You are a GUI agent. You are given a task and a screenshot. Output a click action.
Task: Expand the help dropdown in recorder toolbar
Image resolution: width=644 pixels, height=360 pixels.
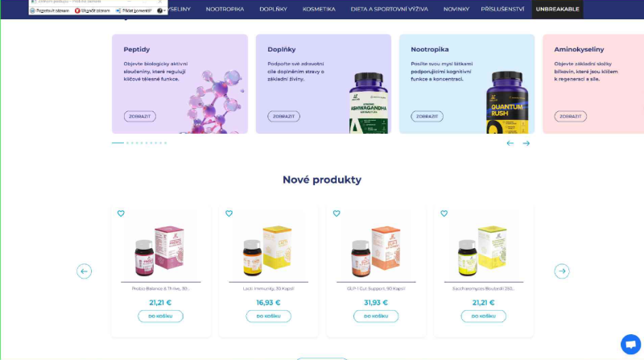coord(162,10)
